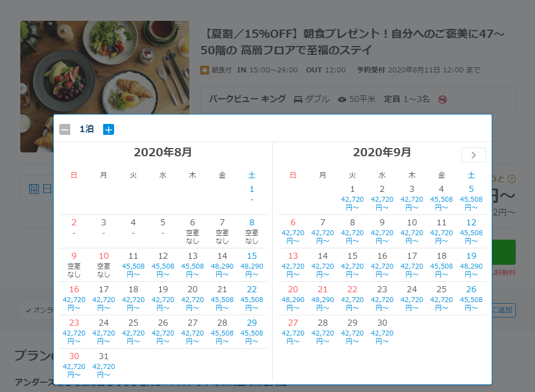Choose September 2 in the calendar
The height and width of the screenshot is (392, 535).
click(x=382, y=198)
